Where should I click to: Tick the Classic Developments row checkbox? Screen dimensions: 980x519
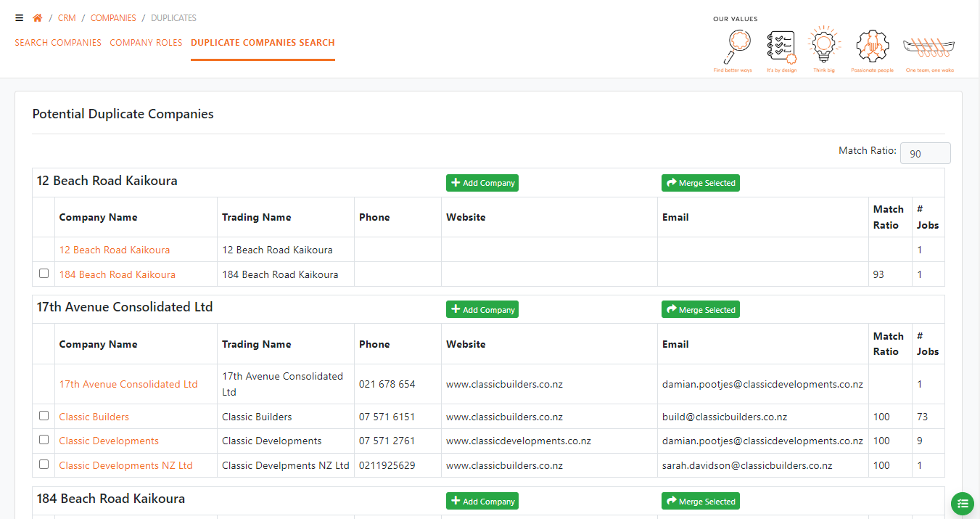point(44,440)
